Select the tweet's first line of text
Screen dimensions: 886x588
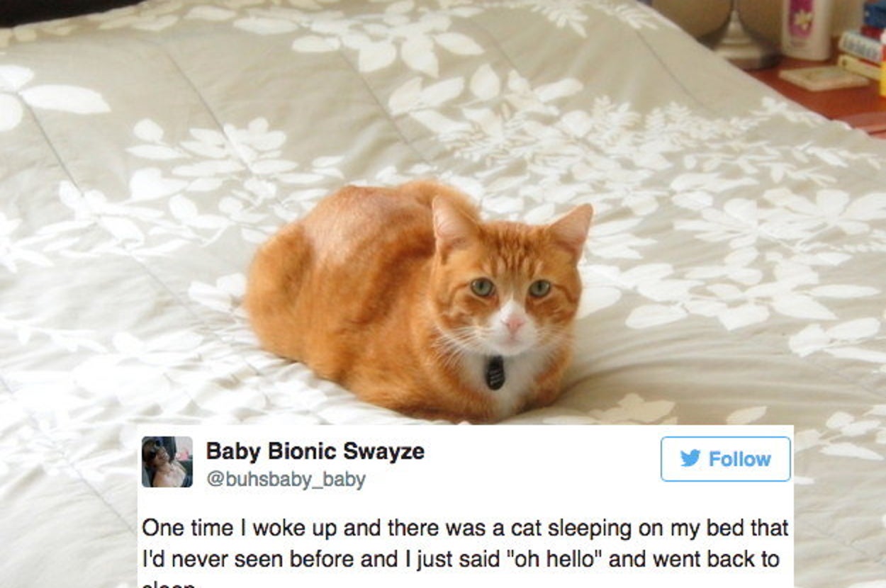click(464, 528)
